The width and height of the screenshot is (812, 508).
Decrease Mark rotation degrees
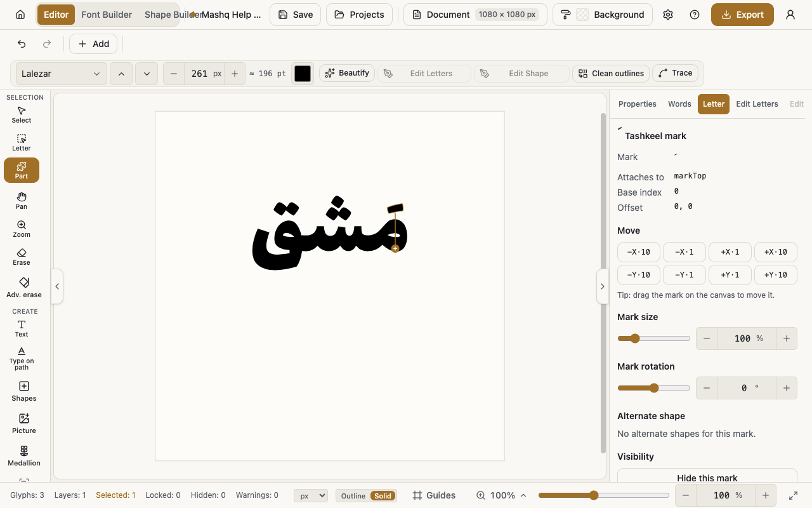707,388
